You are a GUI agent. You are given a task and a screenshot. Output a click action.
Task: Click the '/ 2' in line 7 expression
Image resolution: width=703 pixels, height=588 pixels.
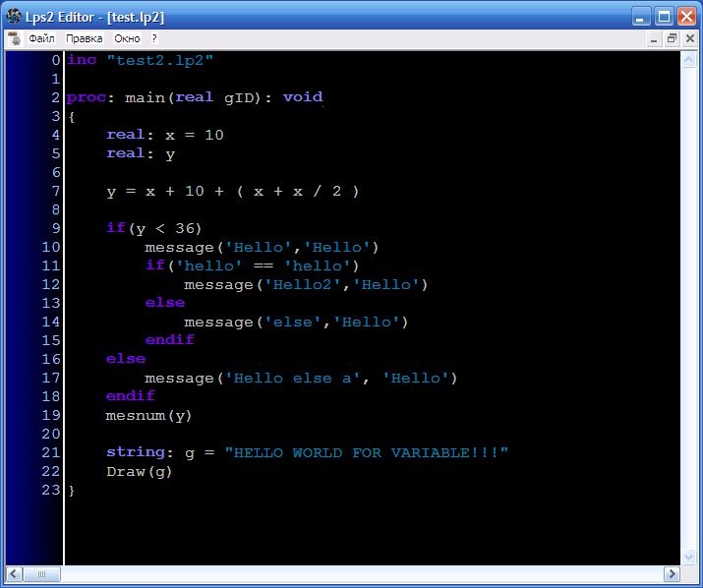(x=327, y=191)
